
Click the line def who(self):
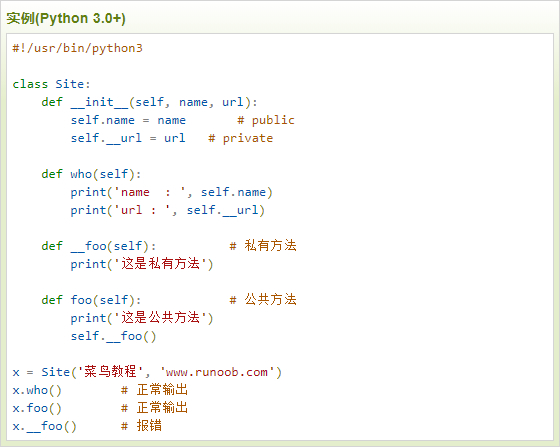click(x=91, y=174)
